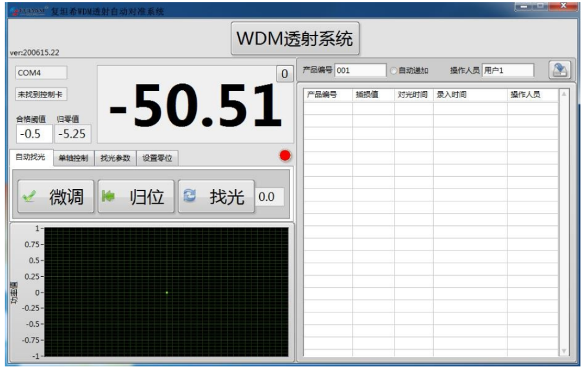This screenshot has width=588, height=375.
Task: Click the 录入时间 column header
Action: pos(470,95)
